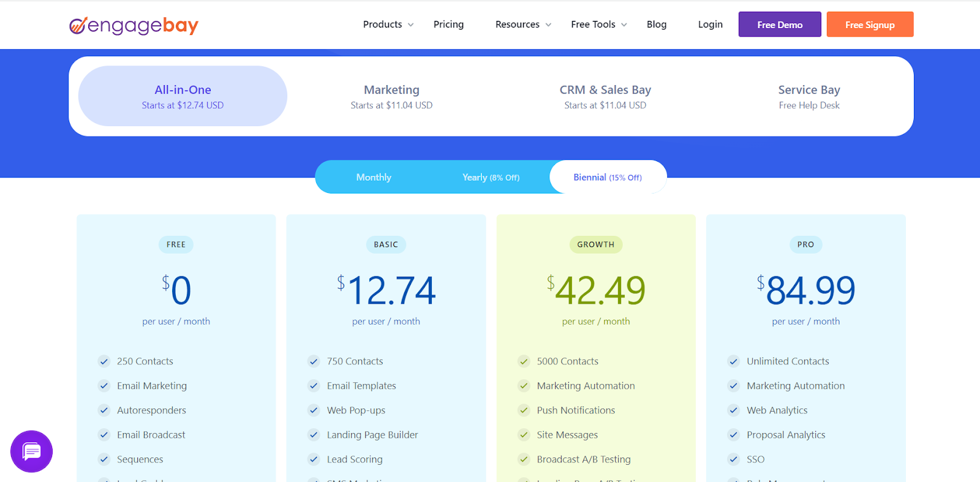Image resolution: width=980 pixels, height=482 pixels.
Task: Select Yearly (8% Off) billing
Action: click(491, 177)
